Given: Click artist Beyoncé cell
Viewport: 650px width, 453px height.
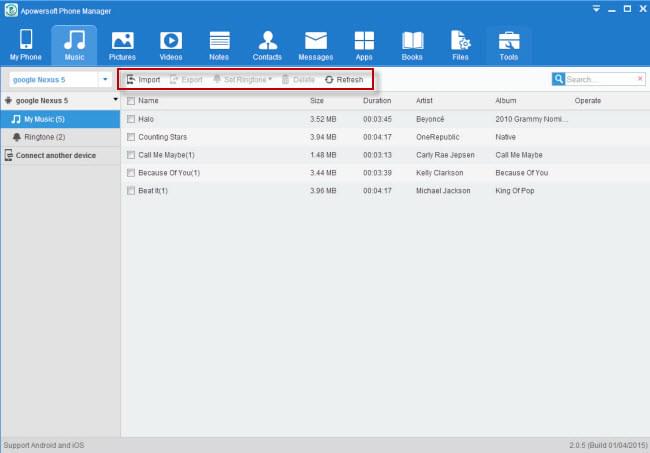Looking at the screenshot, I should [430, 119].
